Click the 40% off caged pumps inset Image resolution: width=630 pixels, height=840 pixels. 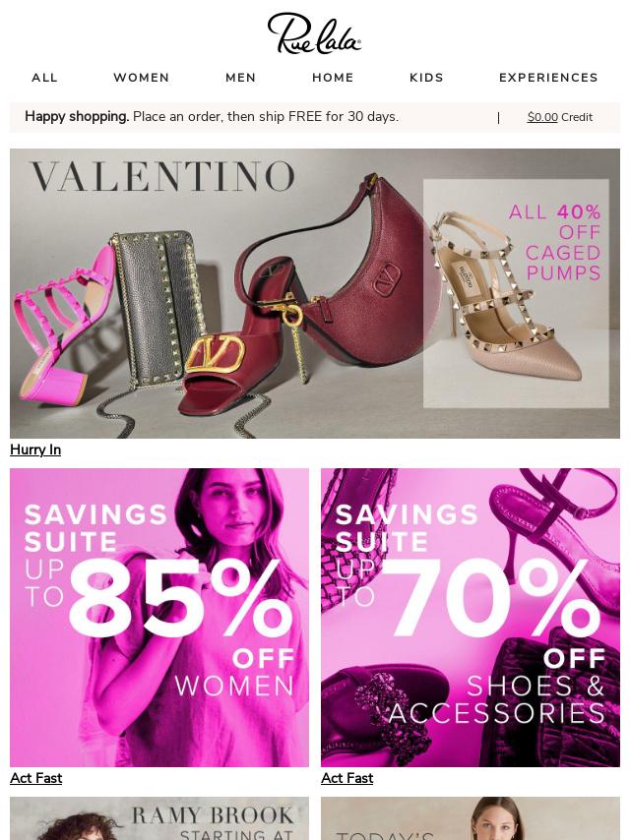click(x=516, y=293)
